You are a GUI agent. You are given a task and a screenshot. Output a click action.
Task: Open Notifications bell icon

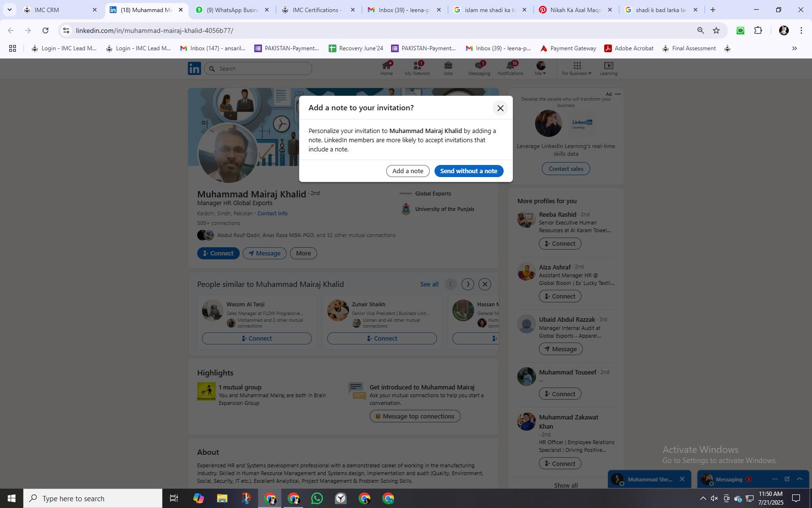click(510, 68)
